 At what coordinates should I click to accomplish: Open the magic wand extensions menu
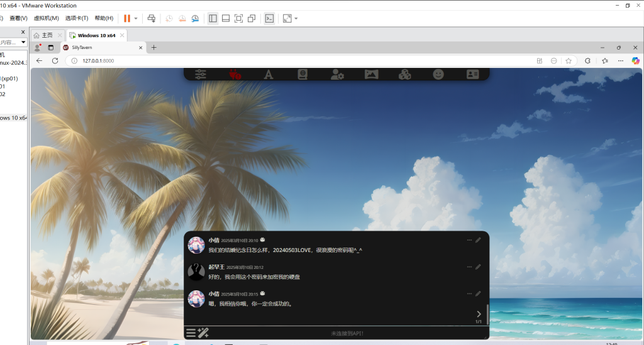(x=203, y=333)
